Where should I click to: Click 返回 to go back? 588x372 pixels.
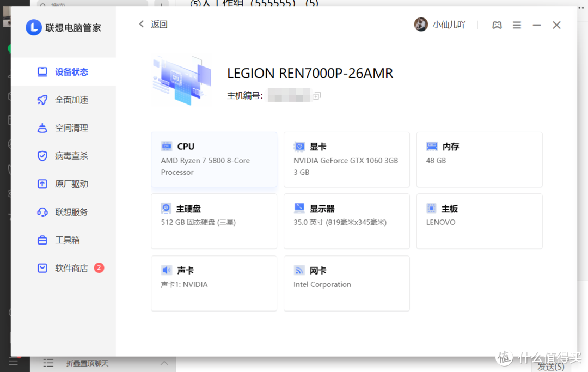tap(159, 25)
